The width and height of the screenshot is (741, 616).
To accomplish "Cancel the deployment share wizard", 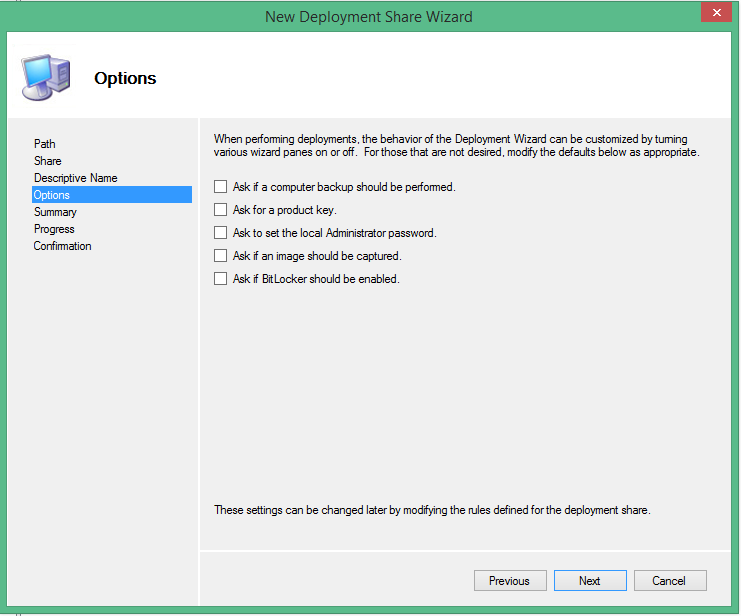I will (668, 581).
